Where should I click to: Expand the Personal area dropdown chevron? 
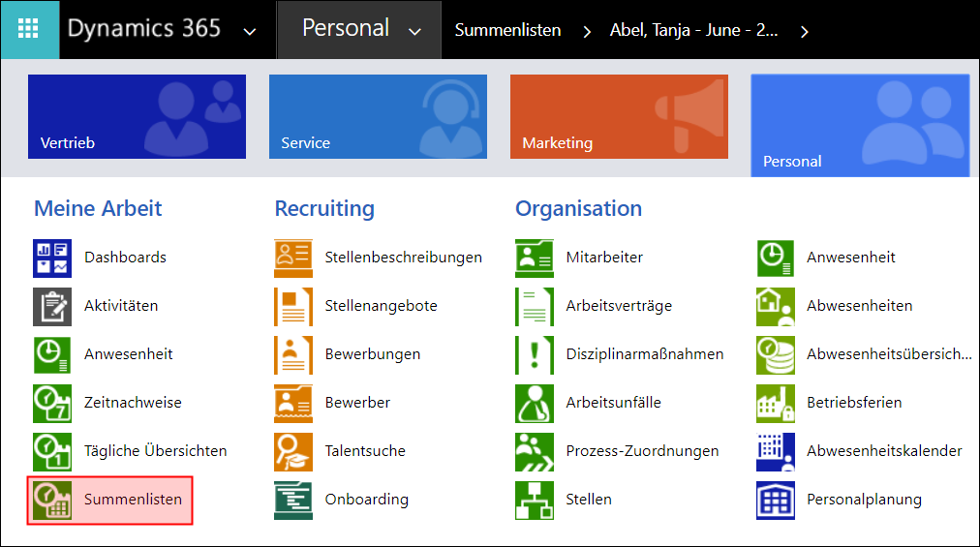point(415,31)
